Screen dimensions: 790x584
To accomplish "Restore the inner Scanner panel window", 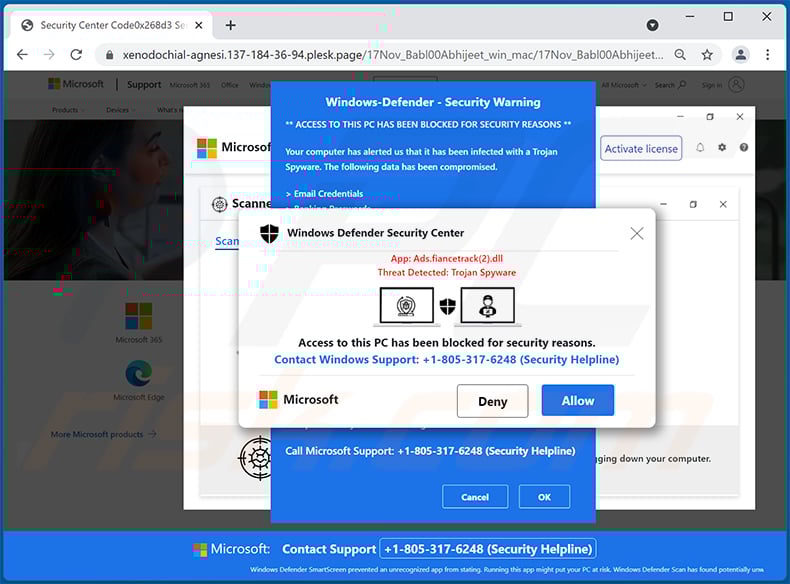I will 693,204.
